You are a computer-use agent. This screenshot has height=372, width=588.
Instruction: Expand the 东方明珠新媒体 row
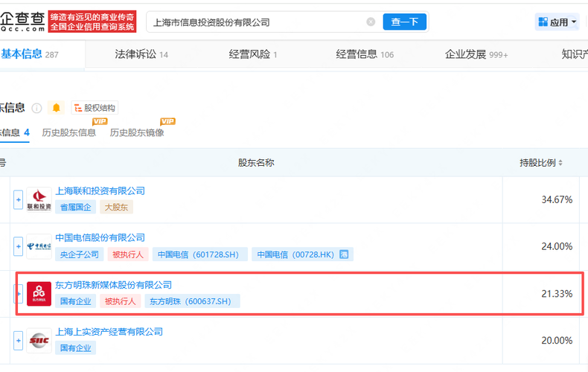click(x=19, y=294)
